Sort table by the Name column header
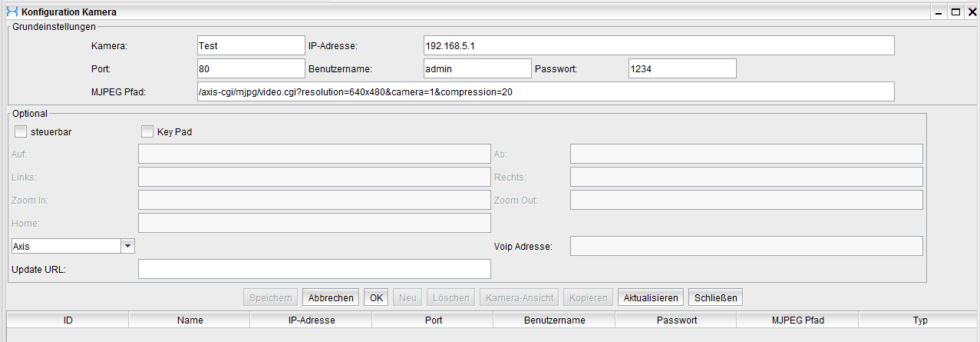Screen dimensions: 980x342 (190, 320)
